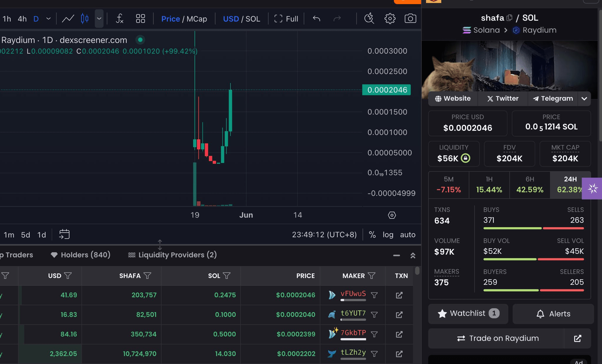Viewport: 602px width, 364px height.
Task: Take a chart snapshot with camera icon
Action: (410, 19)
